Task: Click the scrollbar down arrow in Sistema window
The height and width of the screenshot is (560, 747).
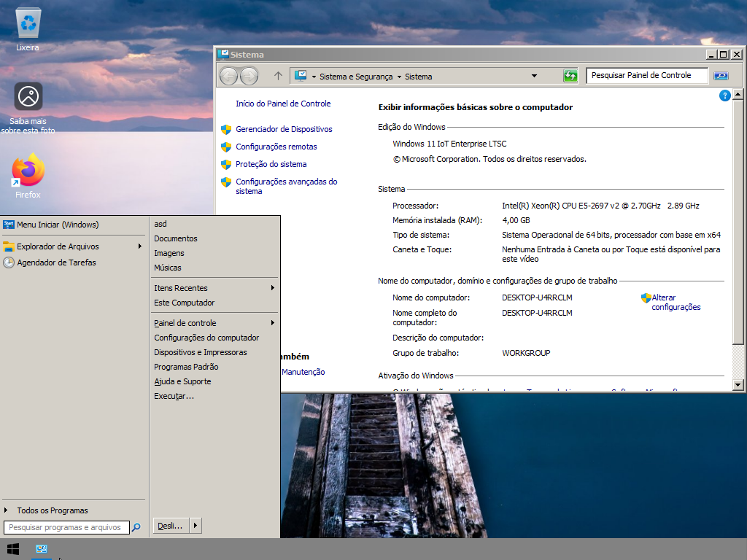Action: coord(738,384)
